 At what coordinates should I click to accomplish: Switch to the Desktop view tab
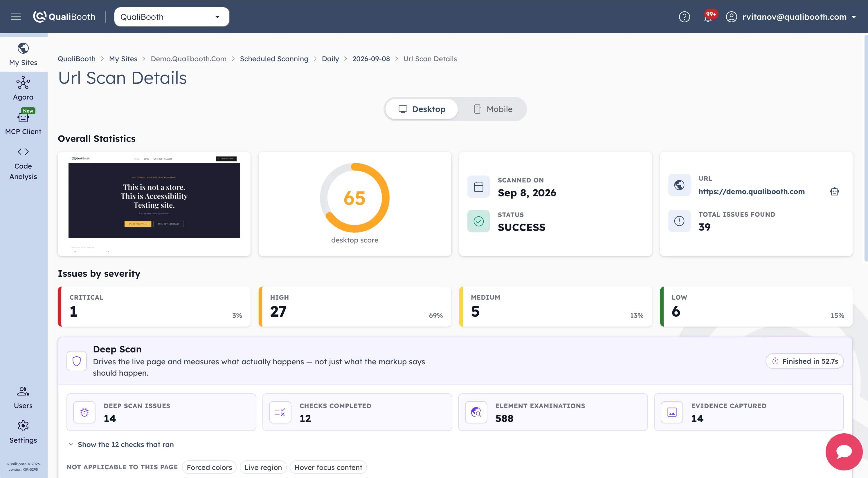coord(422,109)
